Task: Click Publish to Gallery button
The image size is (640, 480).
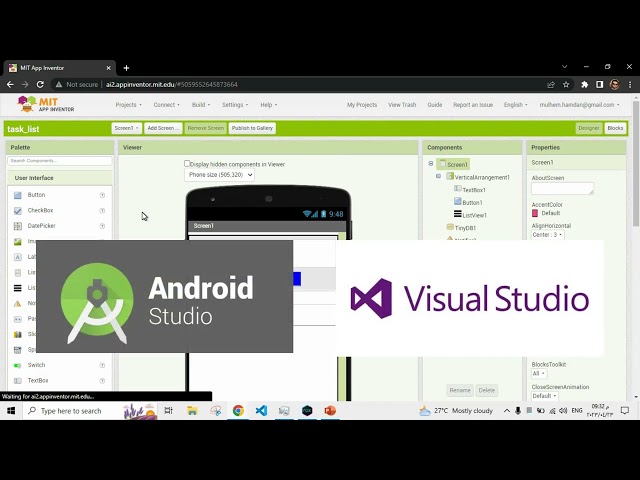Action: (x=252, y=128)
